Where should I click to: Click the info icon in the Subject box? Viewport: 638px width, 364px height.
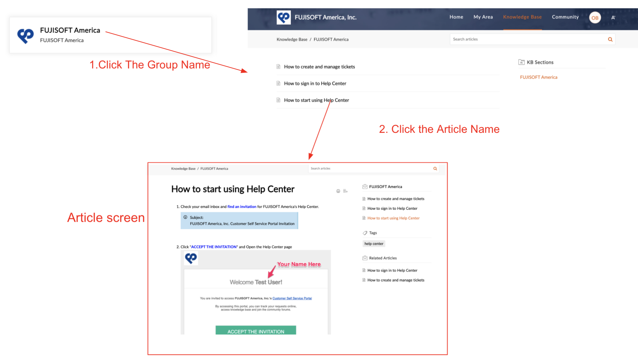[185, 217]
